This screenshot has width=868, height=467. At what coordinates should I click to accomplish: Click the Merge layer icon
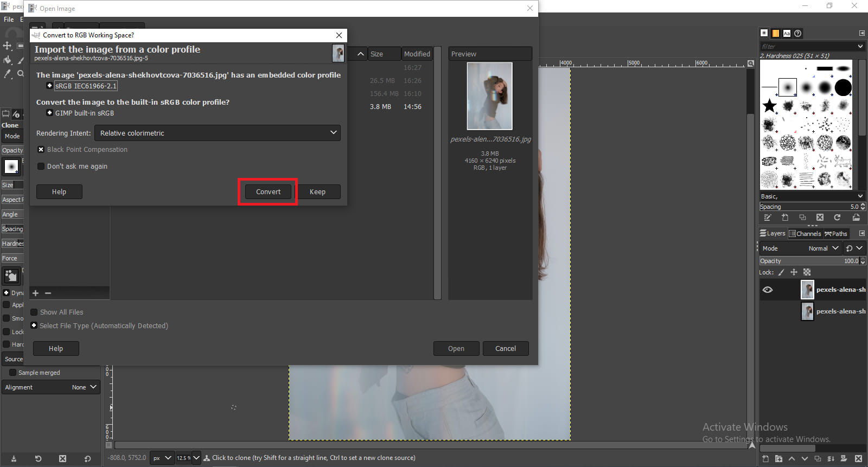(831, 459)
